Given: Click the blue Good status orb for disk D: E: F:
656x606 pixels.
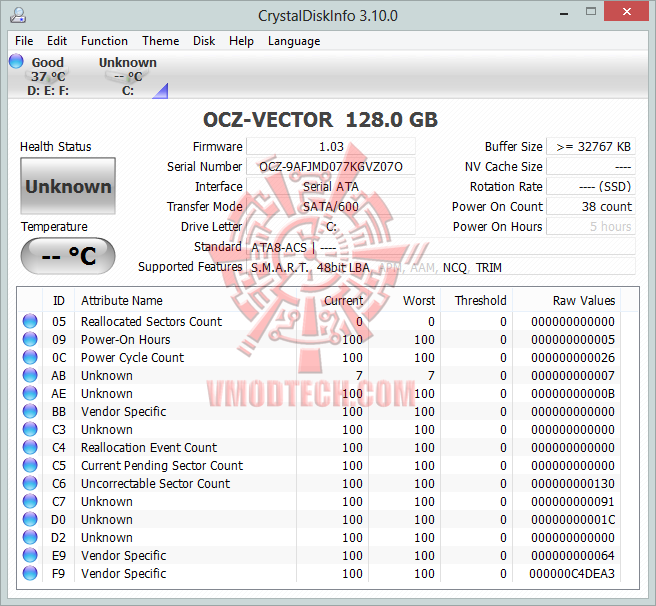Looking at the screenshot, I should coord(16,61).
